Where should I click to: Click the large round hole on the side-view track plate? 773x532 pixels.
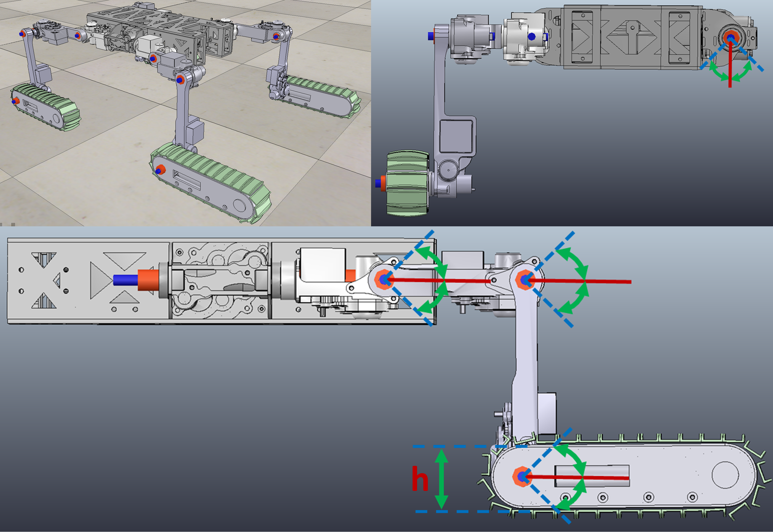point(725,475)
